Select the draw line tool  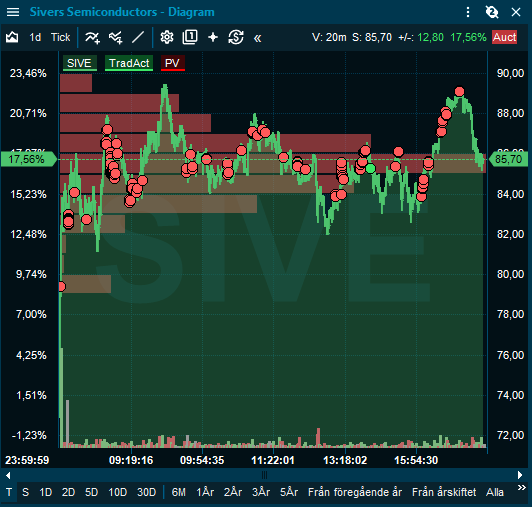pyautogui.click(x=138, y=37)
